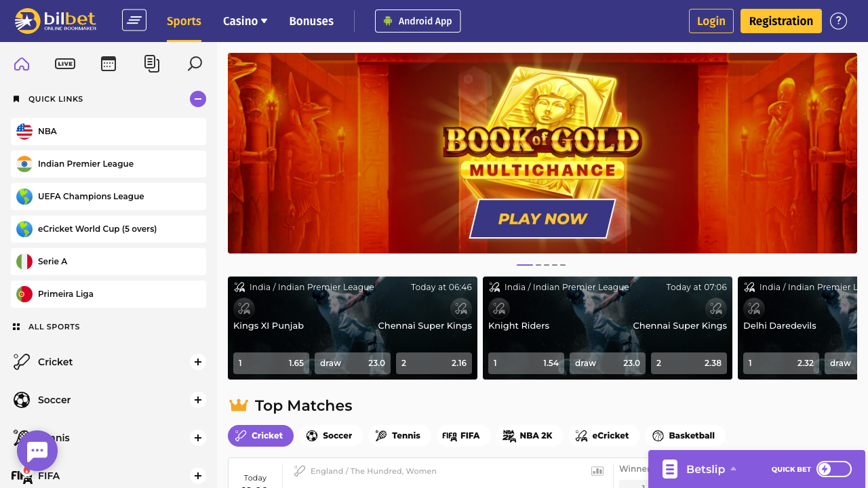Click the Registration button
This screenshot has width=868, height=488.
tap(781, 21)
